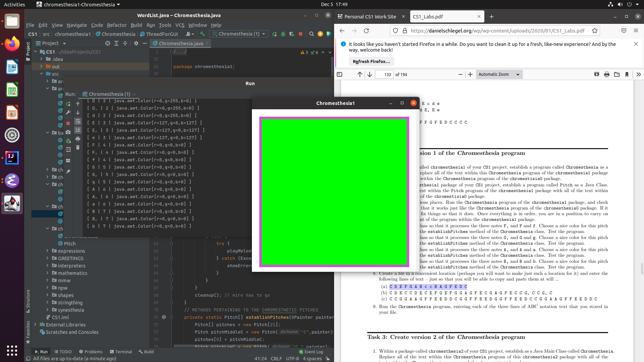The height and width of the screenshot is (362, 644).
Task: Click magenta border of Chromesthesia1 canvas
Action: pos(334,118)
